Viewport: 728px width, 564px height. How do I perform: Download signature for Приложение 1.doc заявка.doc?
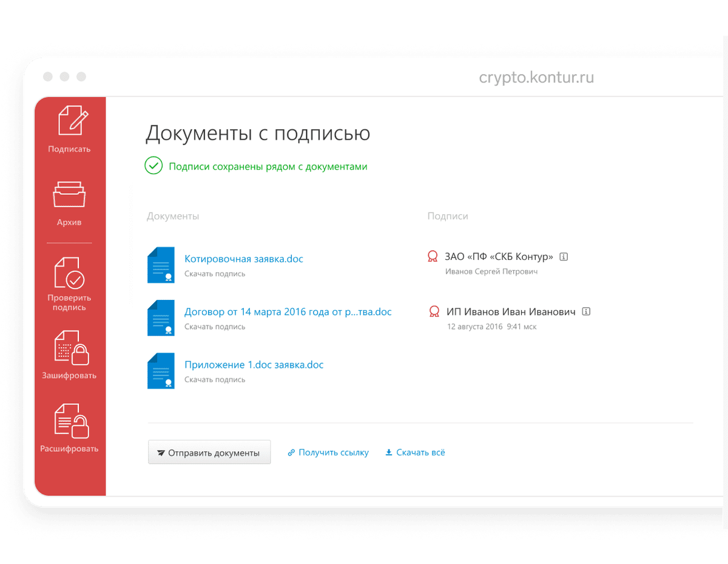pyautogui.click(x=215, y=379)
